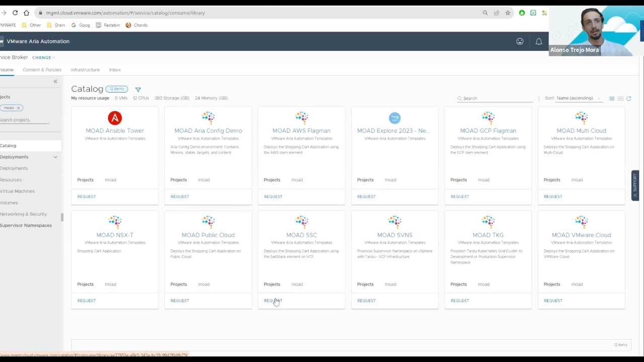Click the catalog Search field

[x=495, y=98]
